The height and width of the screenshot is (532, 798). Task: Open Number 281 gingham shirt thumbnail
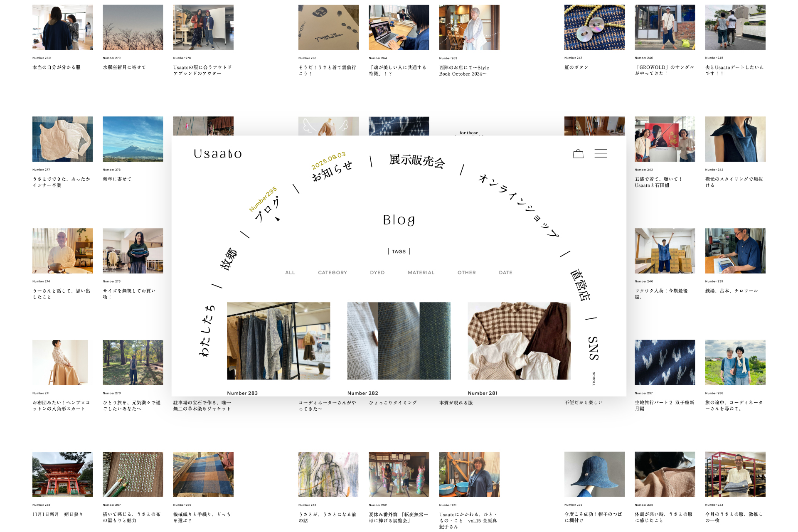click(x=519, y=341)
